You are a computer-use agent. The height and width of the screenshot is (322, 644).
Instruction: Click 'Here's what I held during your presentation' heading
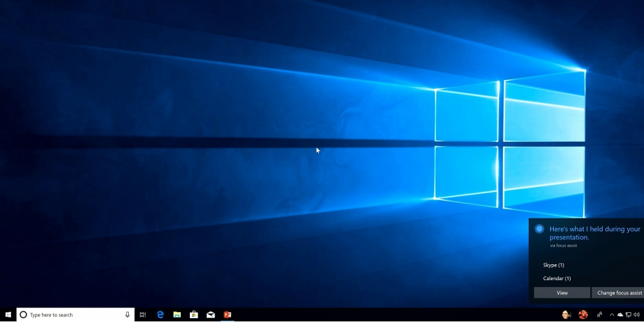pos(594,233)
